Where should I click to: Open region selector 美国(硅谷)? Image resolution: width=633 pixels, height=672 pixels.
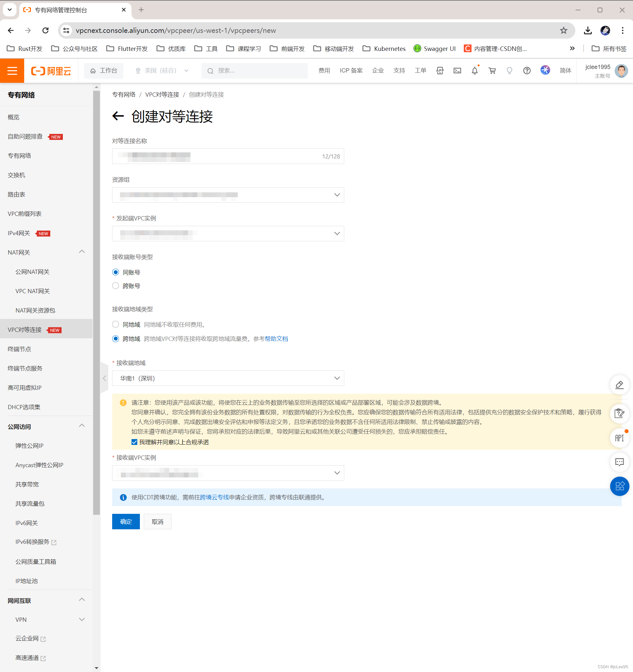pyautogui.click(x=161, y=71)
